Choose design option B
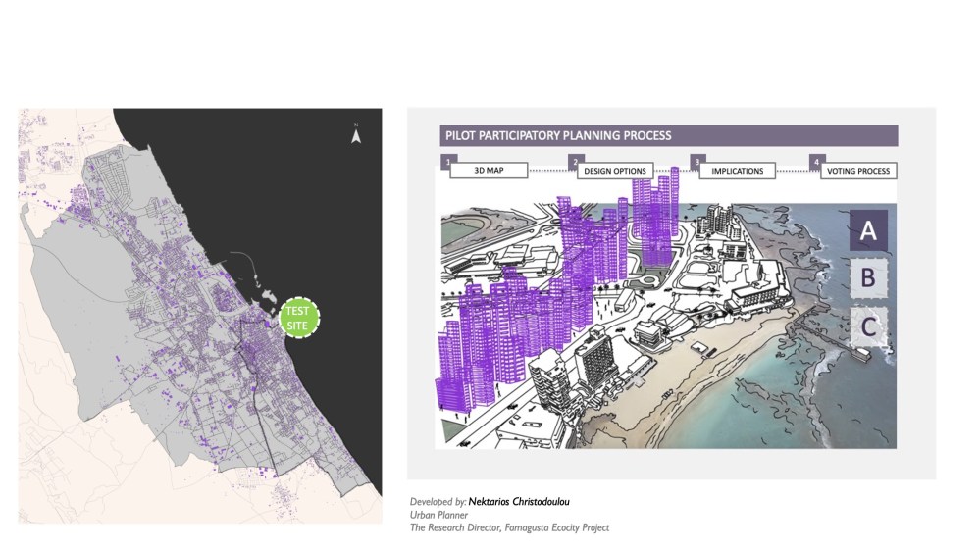 pos(868,278)
